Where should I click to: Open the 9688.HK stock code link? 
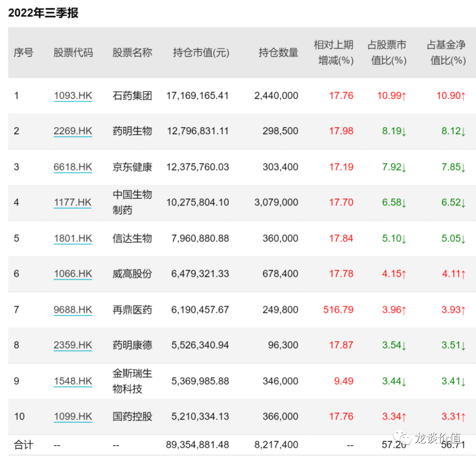coord(73,310)
